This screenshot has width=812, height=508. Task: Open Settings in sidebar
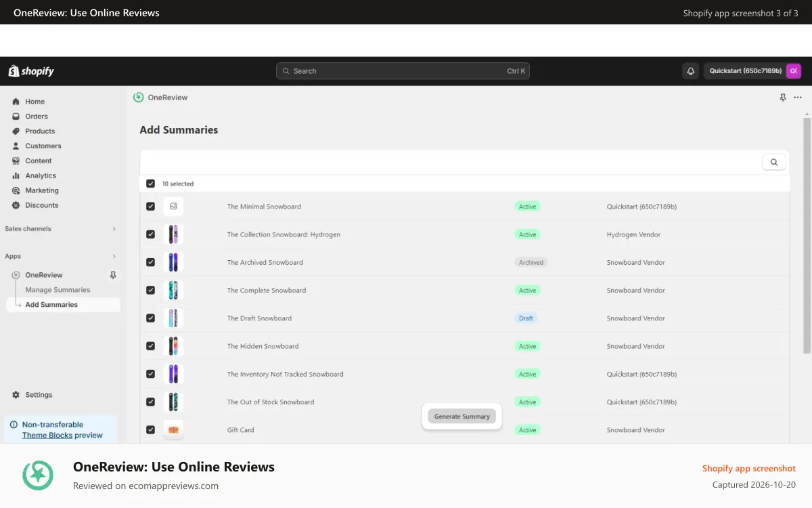[39, 395]
